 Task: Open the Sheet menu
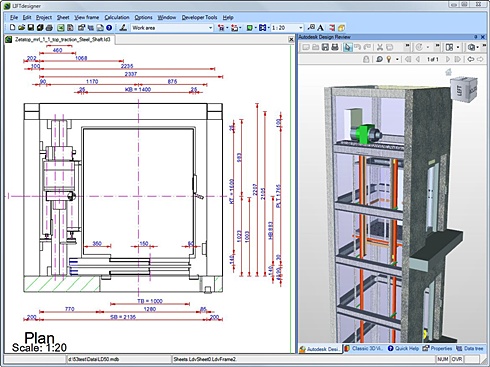pos(63,17)
